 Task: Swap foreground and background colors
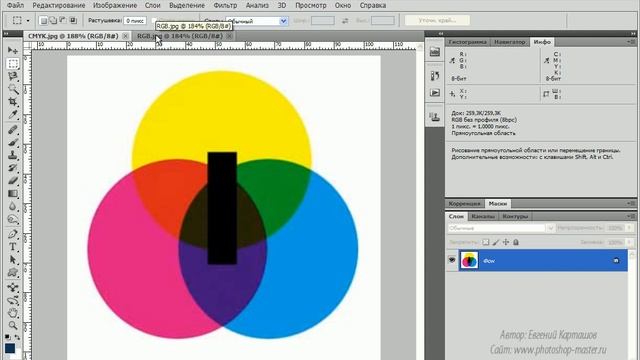tap(17, 337)
